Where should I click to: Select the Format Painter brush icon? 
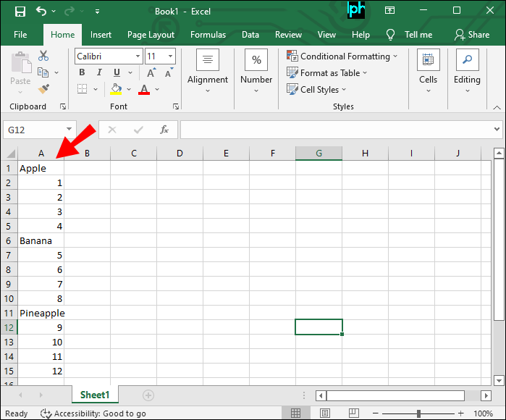[43, 88]
